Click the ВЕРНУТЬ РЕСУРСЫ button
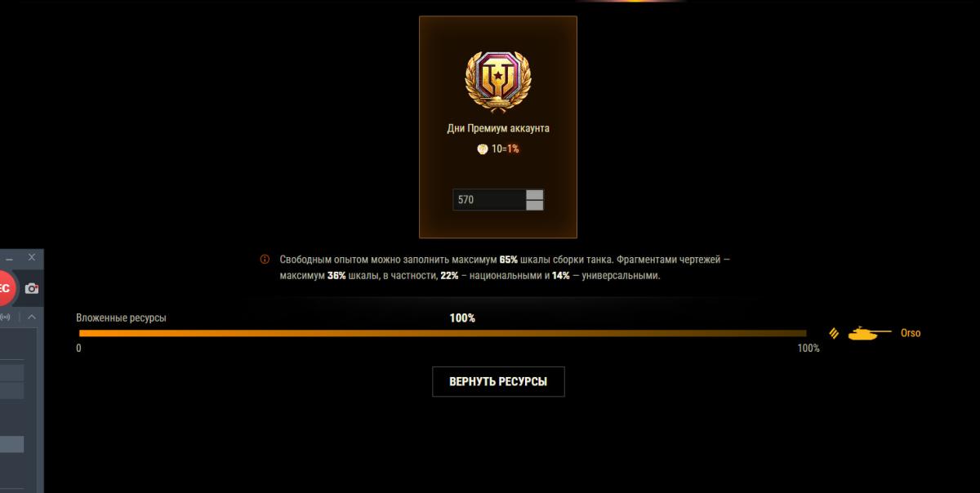 (x=498, y=381)
